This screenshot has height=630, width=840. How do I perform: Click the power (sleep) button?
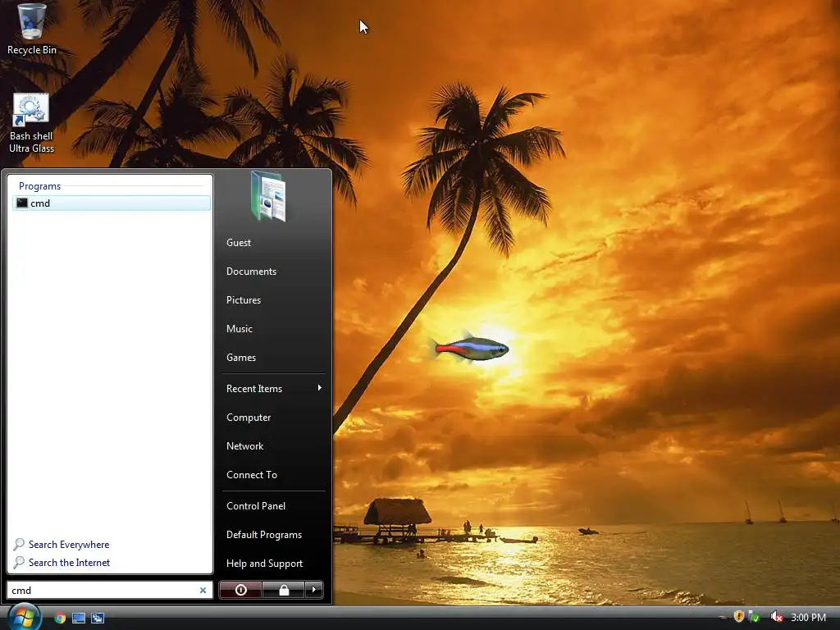[240, 590]
